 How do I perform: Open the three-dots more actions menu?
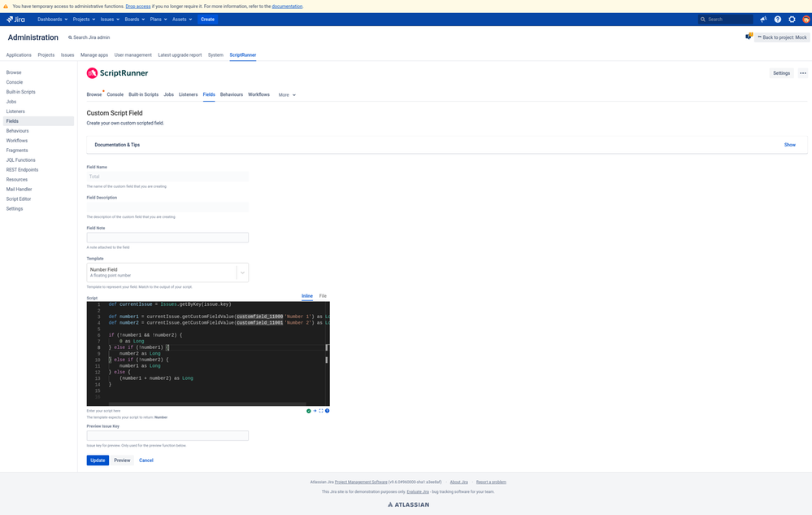coord(803,73)
